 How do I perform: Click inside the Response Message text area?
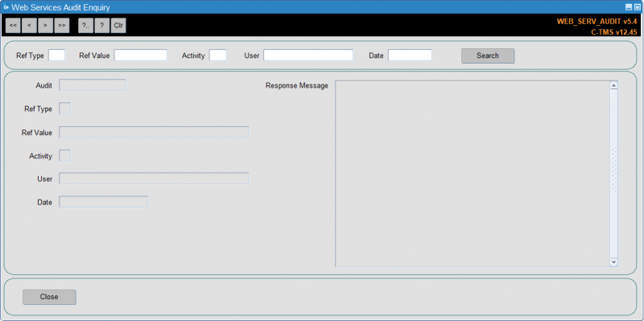click(473, 174)
